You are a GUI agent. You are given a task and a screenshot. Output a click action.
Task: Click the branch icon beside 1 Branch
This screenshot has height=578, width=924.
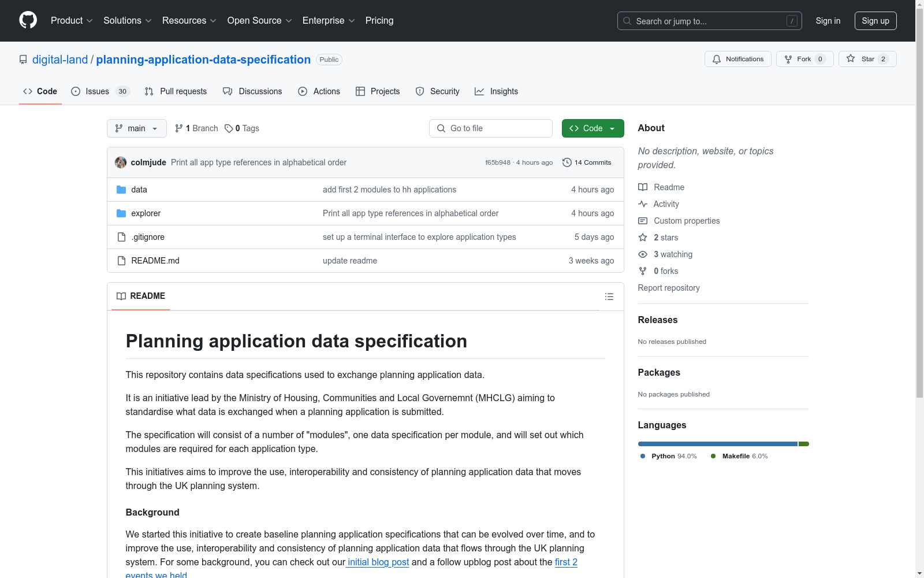[179, 128]
